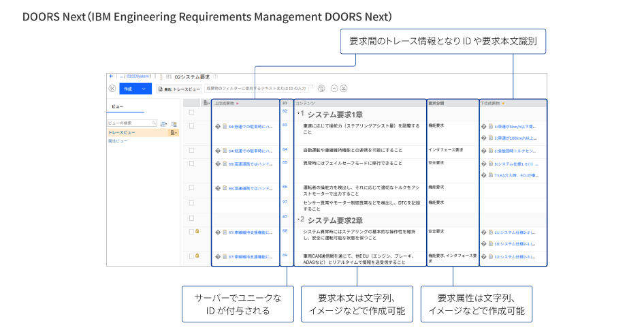The image size is (644, 334).
Task: Select the checkbox for heading row 82
Action: [x=191, y=112]
